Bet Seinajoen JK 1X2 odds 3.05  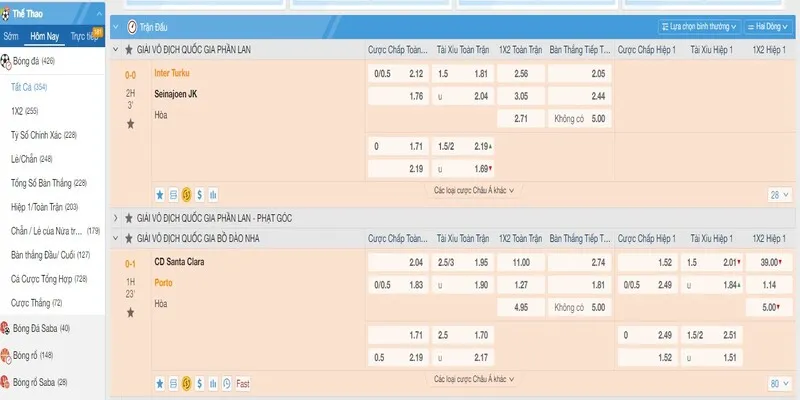(521, 96)
